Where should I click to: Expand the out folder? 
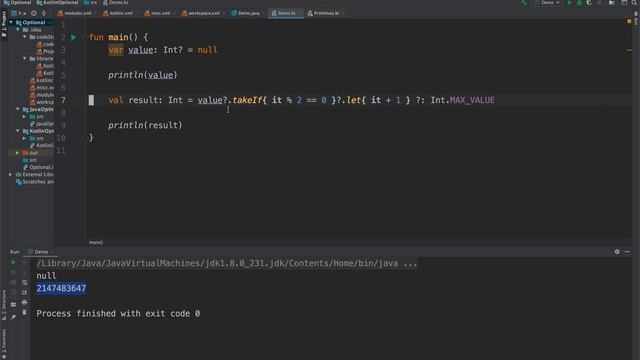(18, 153)
